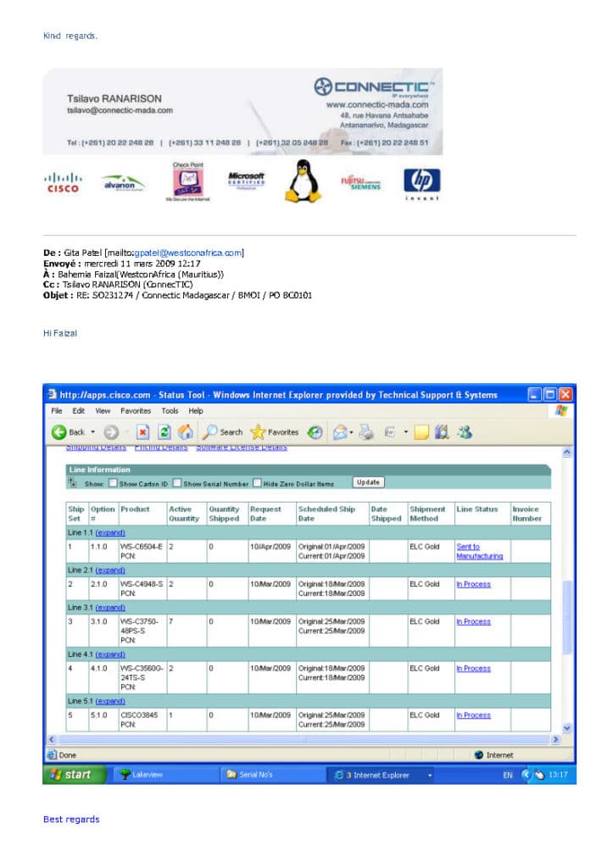
Task: Tick the Hide Zero Dollar Items checkbox
Action: (257, 483)
